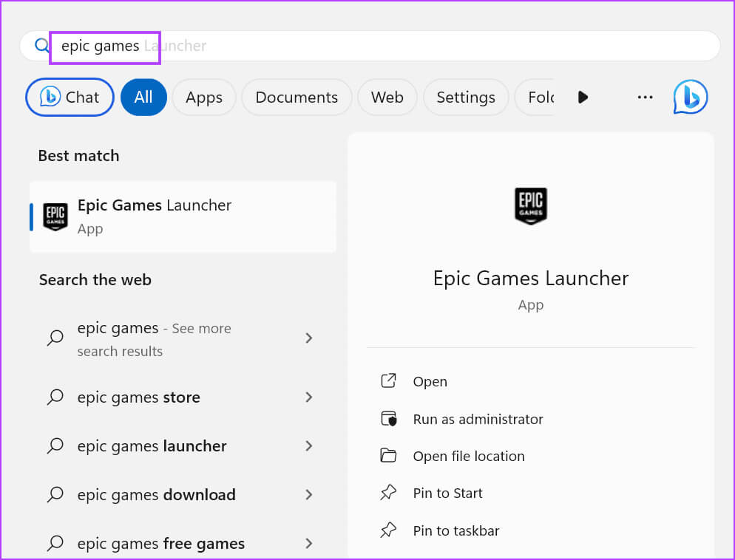
Task: Expand the 'epic games download' suggestion chevron
Action: tap(309, 495)
